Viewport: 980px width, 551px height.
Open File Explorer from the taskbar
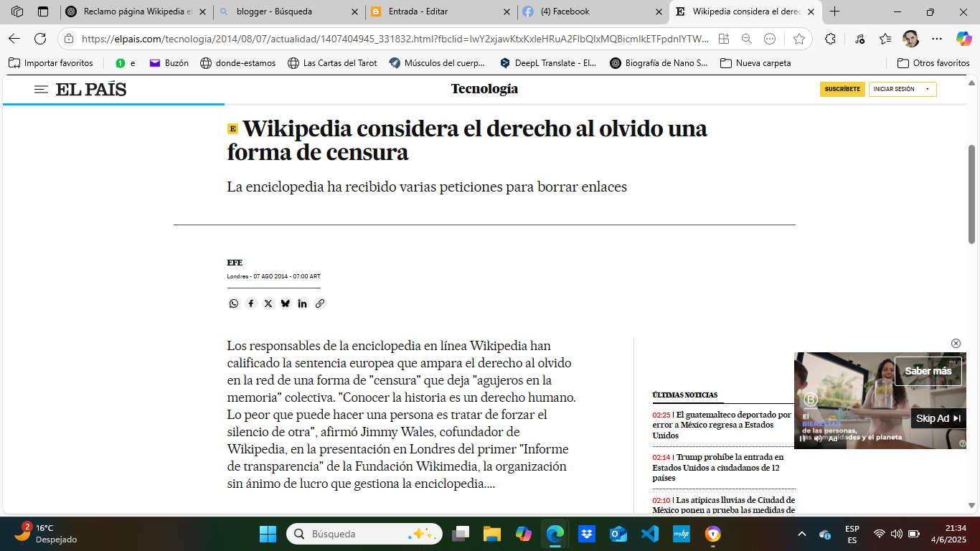491,534
